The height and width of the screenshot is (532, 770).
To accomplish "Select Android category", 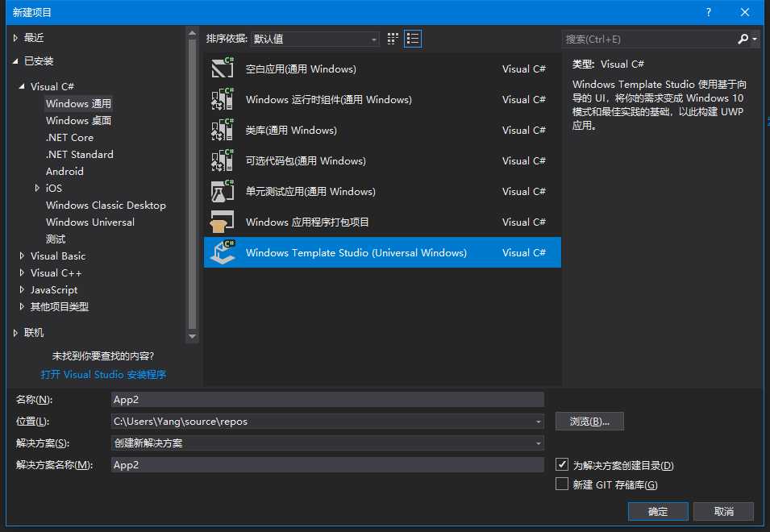I will (65, 171).
